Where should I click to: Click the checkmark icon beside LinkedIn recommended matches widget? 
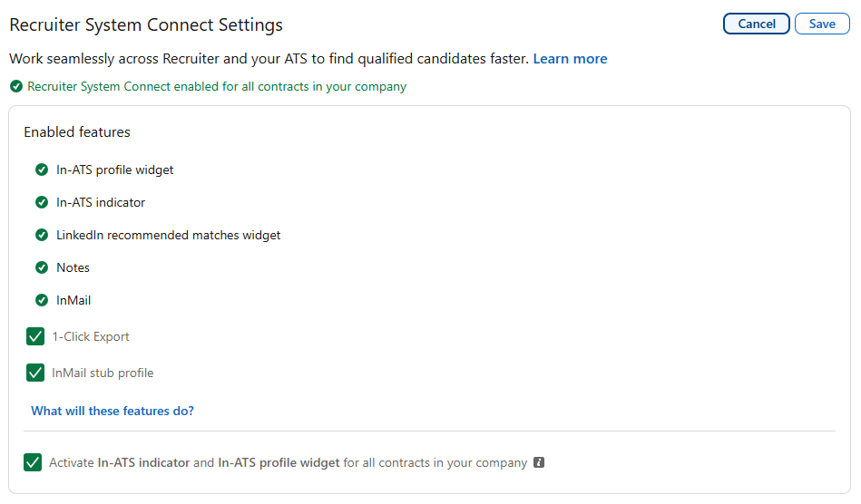pyautogui.click(x=42, y=236)
